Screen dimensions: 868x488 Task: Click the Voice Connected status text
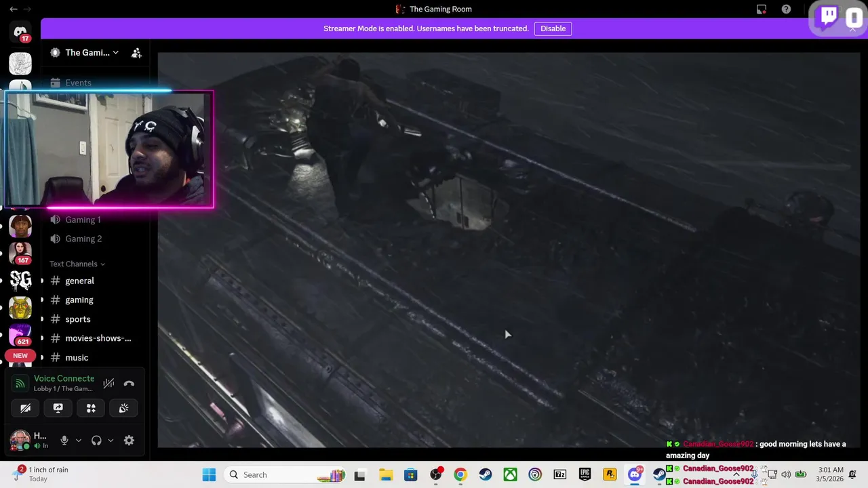pyautogui.click(x=64, y=378)
